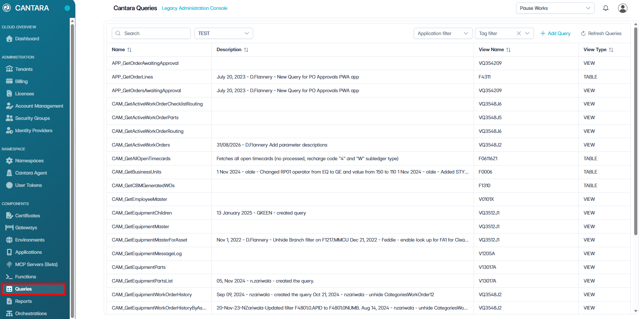Click the blue sidebar collapse dot
Image resolution: width=644 pixels, height=319 pixels.
67,8
